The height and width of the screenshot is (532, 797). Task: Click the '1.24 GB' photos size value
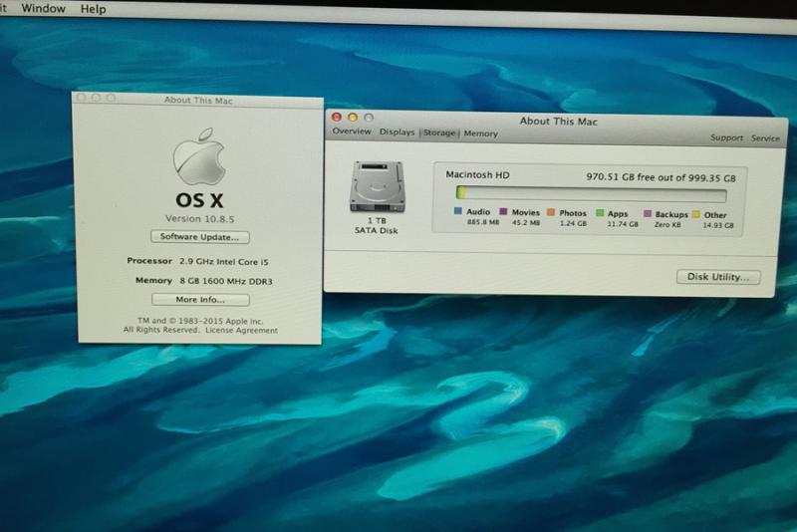point(573,223)
